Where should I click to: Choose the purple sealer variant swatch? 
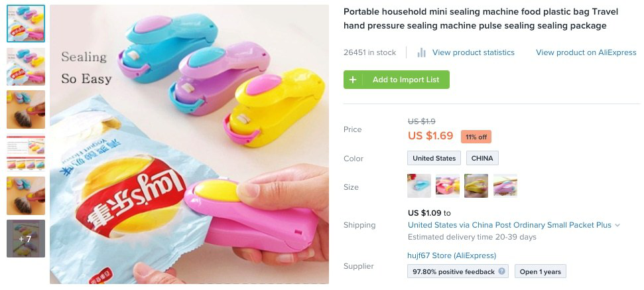point(505,186)
